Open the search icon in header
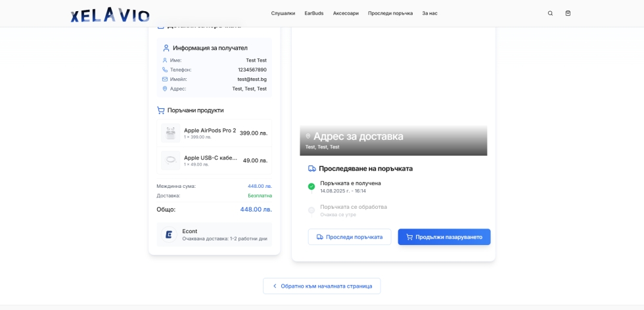Image resolution: width=644 pixels, height=310 pixels. pos(551,13)
